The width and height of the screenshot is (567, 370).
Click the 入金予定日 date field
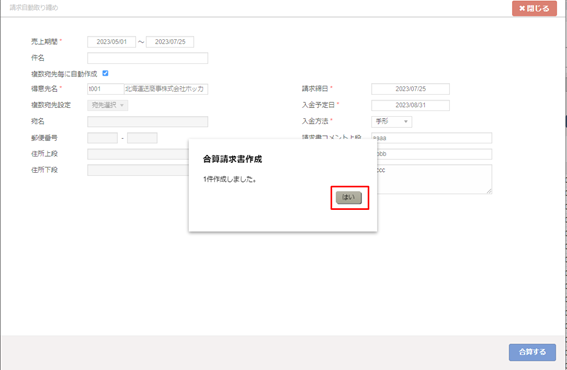[x=410, y=105]
